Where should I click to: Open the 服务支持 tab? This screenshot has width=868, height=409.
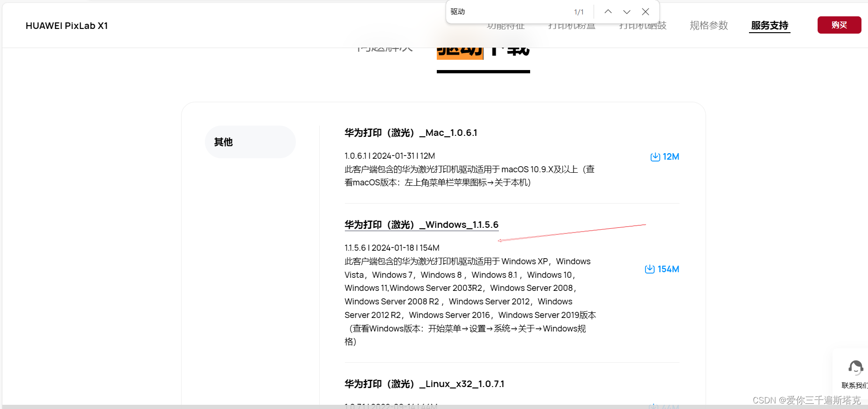770,25
